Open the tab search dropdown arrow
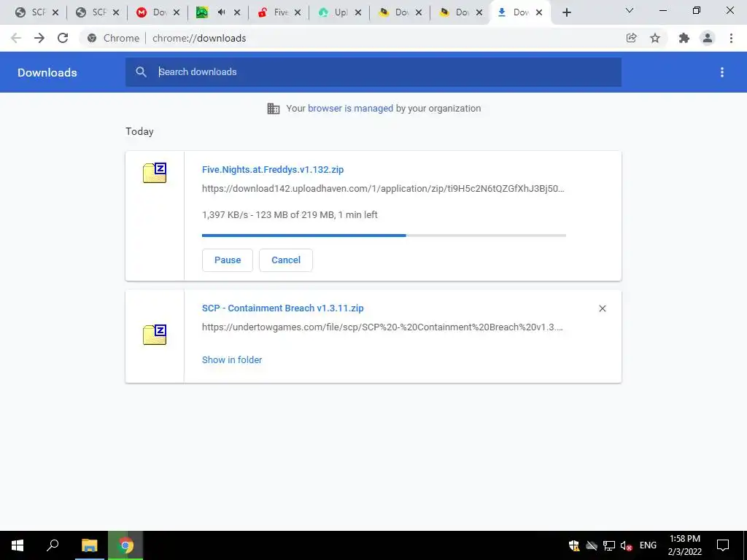The height and width of the screenshot is (560, 747). pos(630,10)
